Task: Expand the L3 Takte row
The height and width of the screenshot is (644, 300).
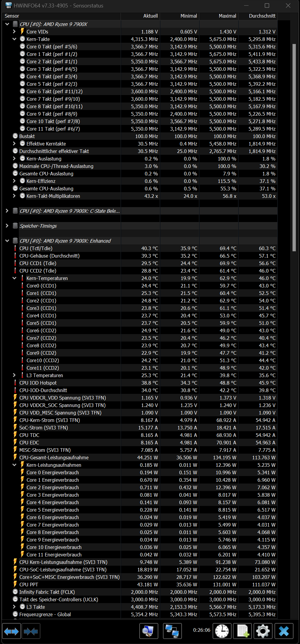Action: coord(14,607)
